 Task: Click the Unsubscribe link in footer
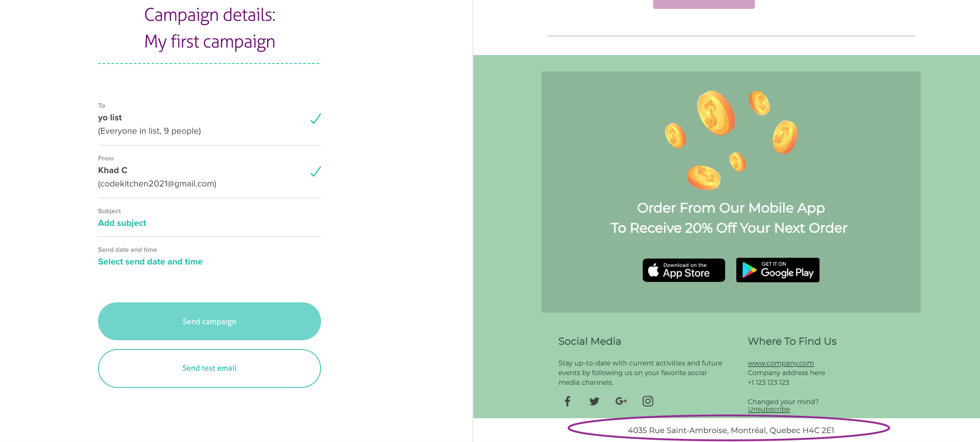pos(769,409)
